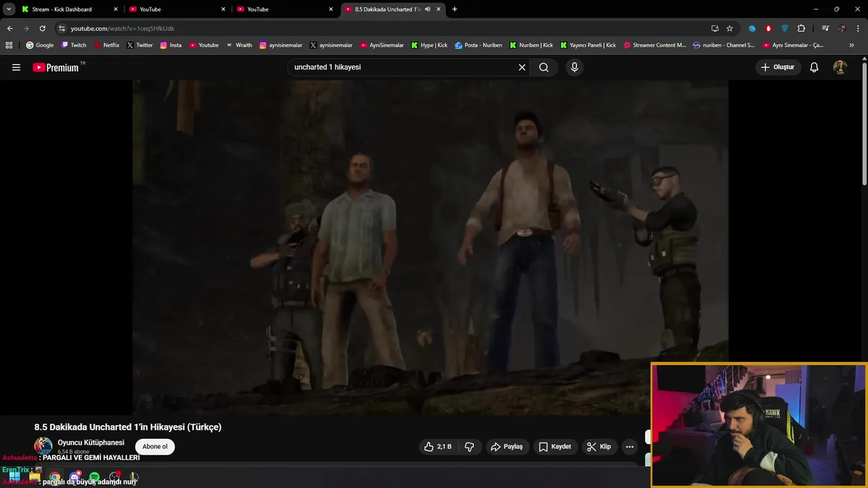Mute the Uncharted tab via speaker icon
The width and height of the screenshot is (868, 488).
(x=427, y=9)
